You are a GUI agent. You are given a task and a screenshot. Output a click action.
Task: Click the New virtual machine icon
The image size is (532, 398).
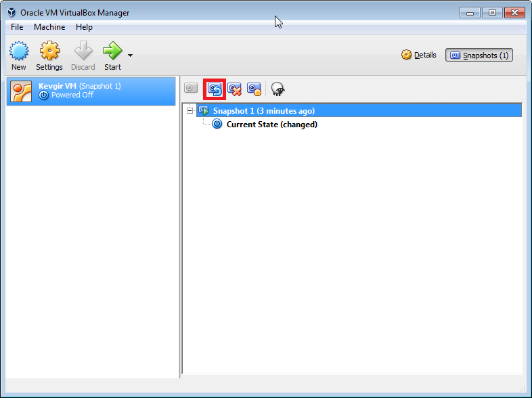[x=19, y=51]
